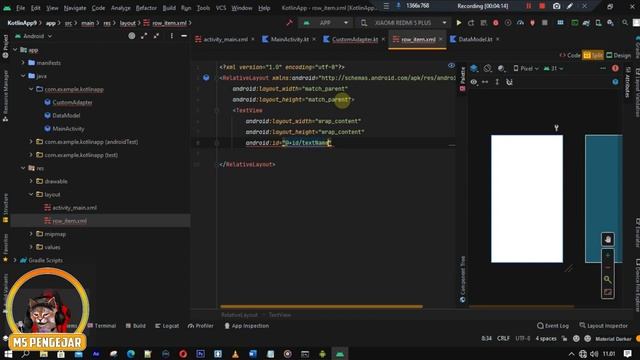Screen dimensions: 640x360
Task: Switch editor to Code view
Action: [570, 55]
